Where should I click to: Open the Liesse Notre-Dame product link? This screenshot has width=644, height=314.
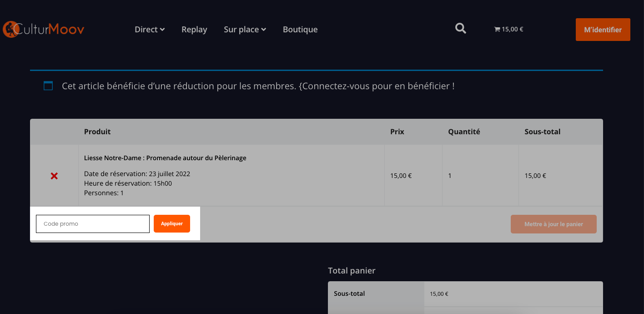pyautogui.click(x=165, y=158)
